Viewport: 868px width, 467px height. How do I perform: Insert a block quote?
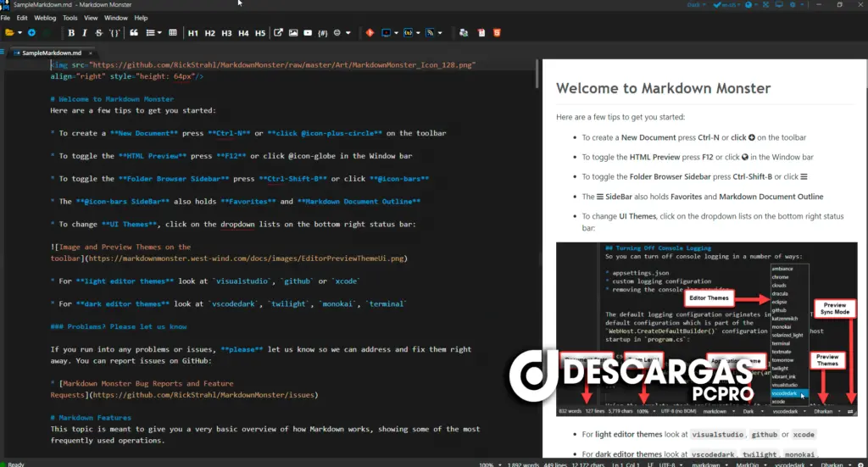pos(133,33)
